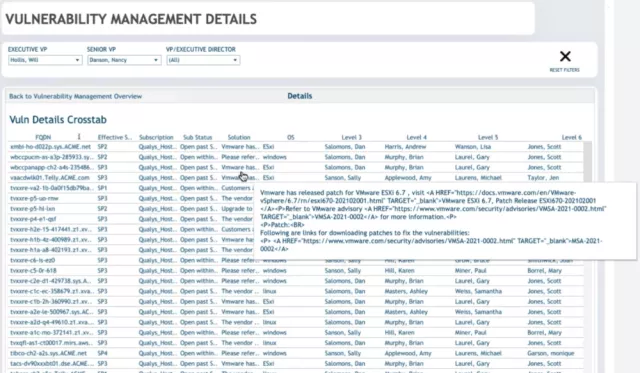Open the Senior VP dropdown
Image resolution: width=640 pixels, height=373 pixels.
coord(124,60)
